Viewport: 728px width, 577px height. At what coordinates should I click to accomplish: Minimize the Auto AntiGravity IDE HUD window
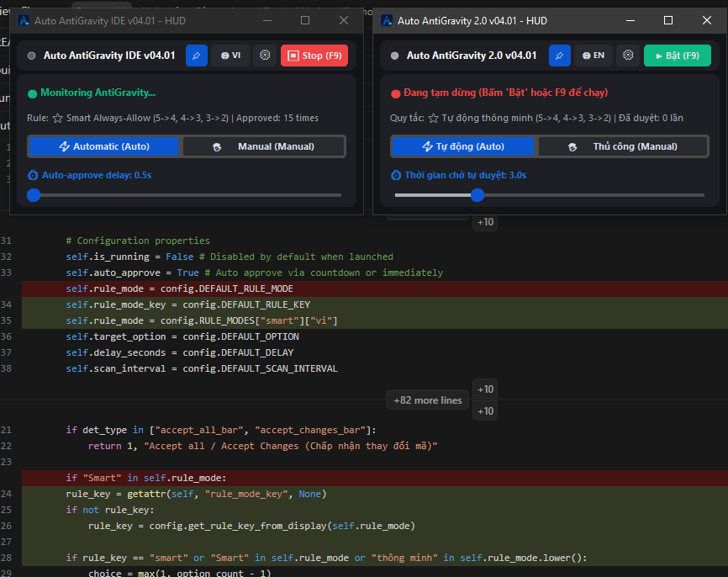pyautogui.click(x=267, y=20)
